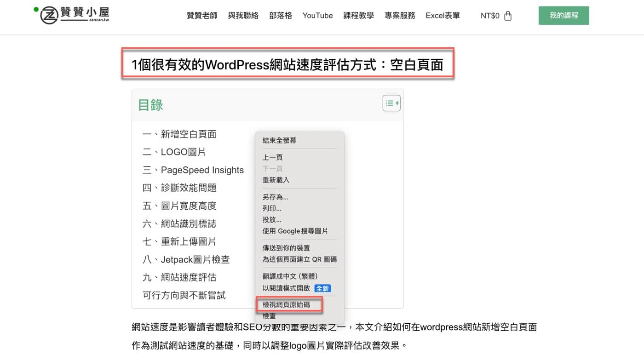Choose 列印... in context menu

(300, 208)
